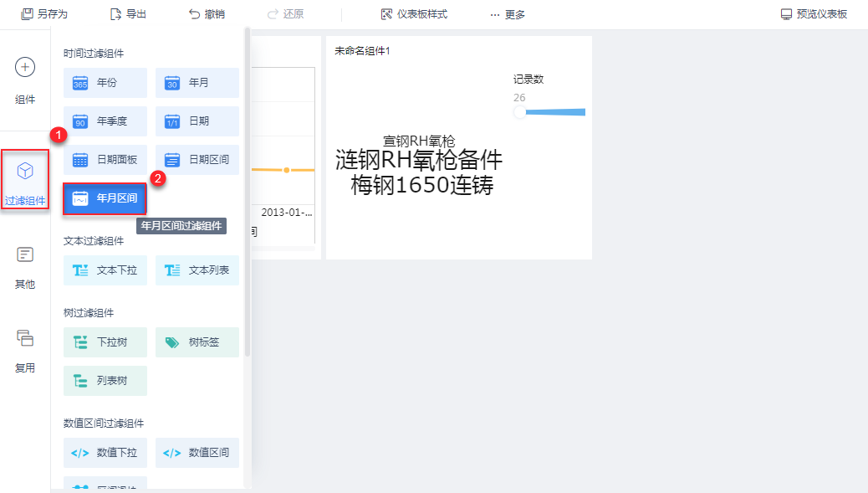
Task: Click the 年月区间 calendar icon
Action: click(80, 198)
